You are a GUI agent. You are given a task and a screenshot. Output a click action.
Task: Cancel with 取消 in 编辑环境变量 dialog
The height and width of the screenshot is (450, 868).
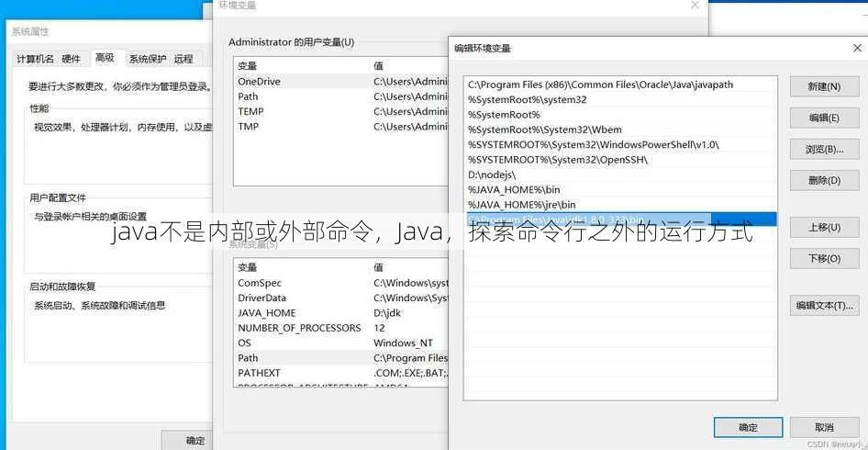[824, 427]
